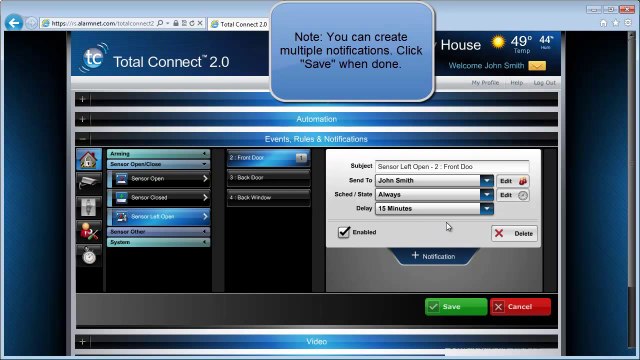Click the Log Out link
Viewport: 640px width, 360px height.
pyautogui.click(x=544, y=82)
